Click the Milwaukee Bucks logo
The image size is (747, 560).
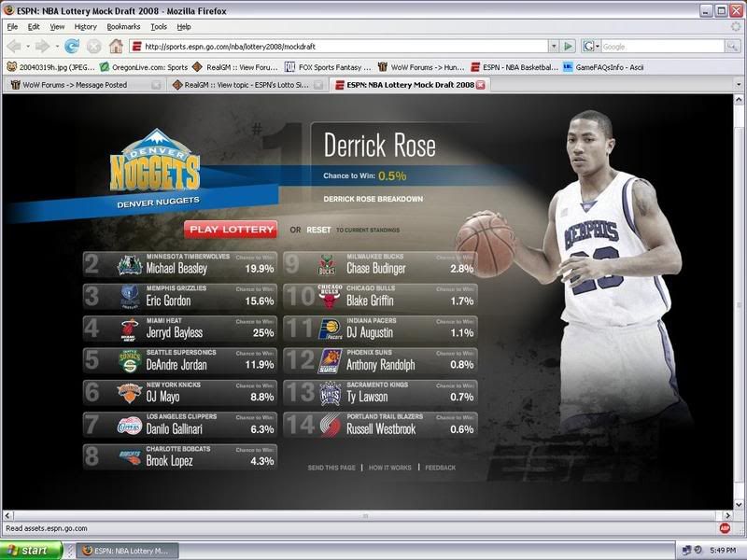coord(327,265)
